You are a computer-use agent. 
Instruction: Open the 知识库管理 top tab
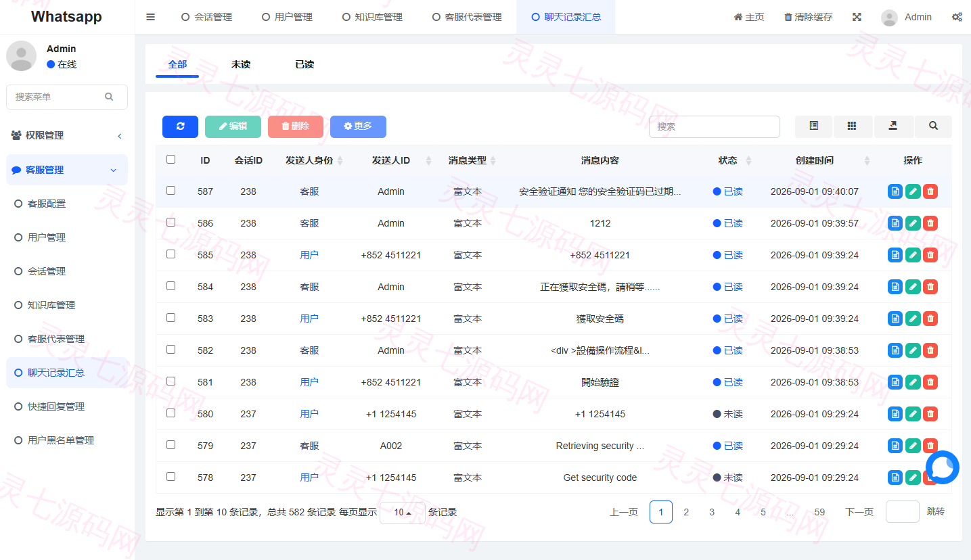coord(371,17)
